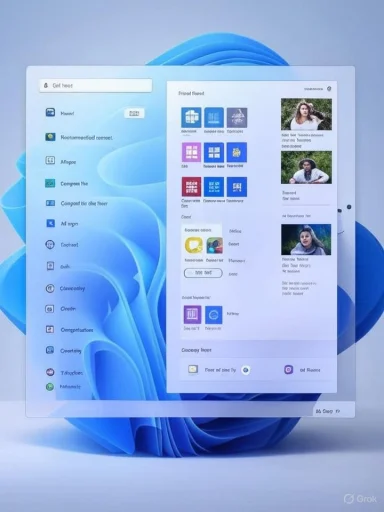Screen dimensions: 384x512
Task: Select the outlined document-shaped sidebar icon
Action: [50, 266]
